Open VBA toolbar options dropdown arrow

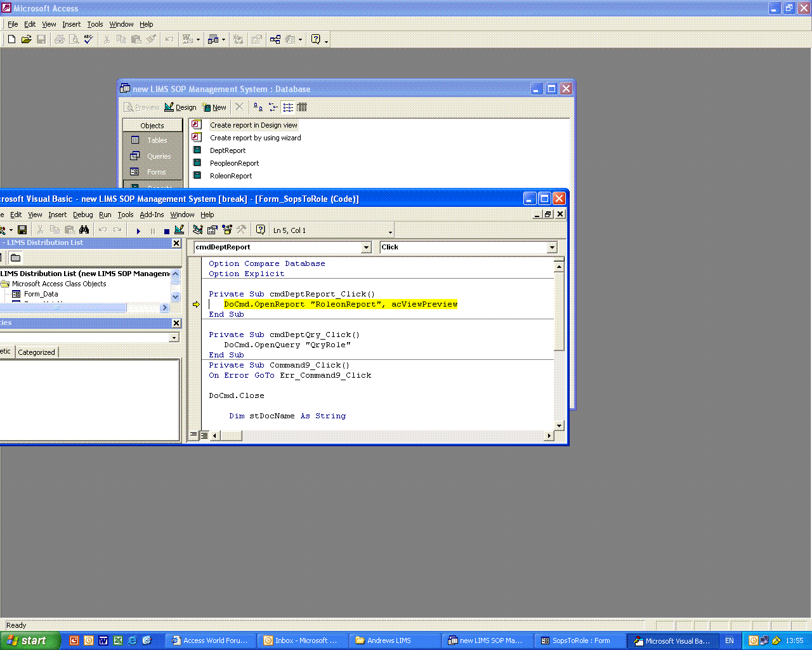390,231
